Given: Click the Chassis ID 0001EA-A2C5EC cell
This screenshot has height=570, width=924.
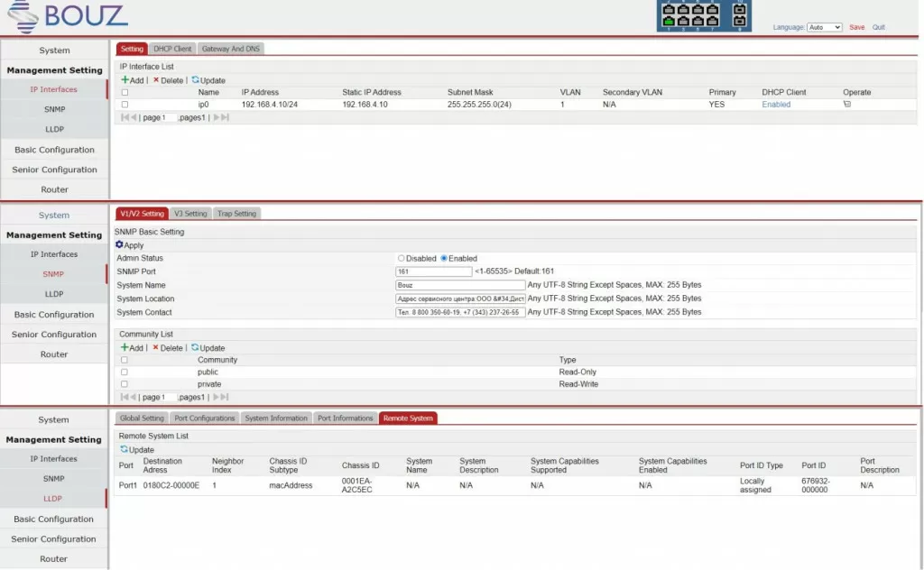Looking at the screenshot, I should (x=357, y=485).
